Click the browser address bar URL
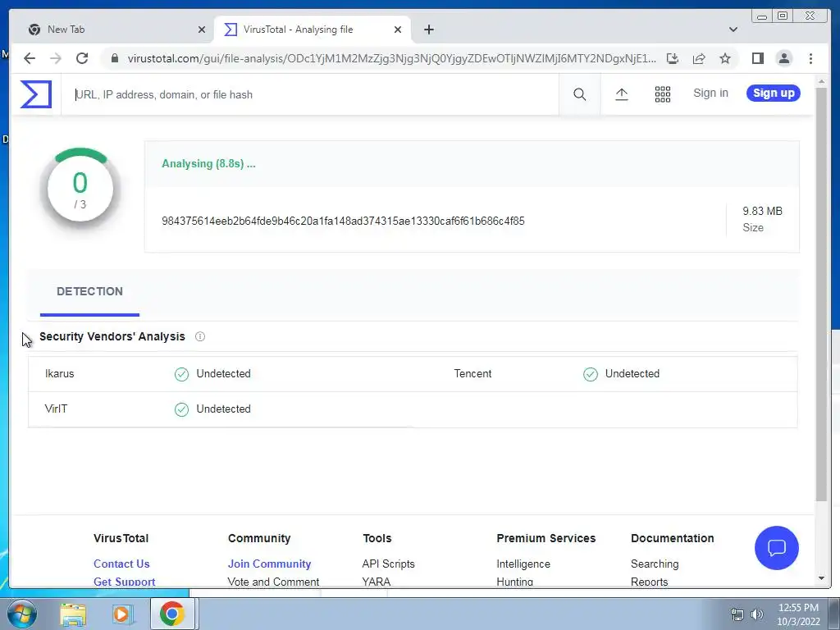Viewport: 840px width, 630px height. coord(391,58)
